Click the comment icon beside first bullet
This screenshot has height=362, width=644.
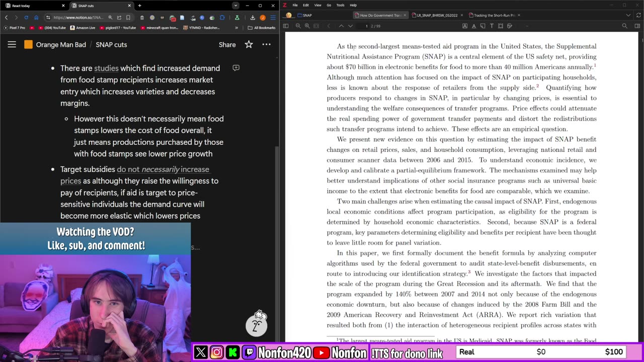(236, 68)
